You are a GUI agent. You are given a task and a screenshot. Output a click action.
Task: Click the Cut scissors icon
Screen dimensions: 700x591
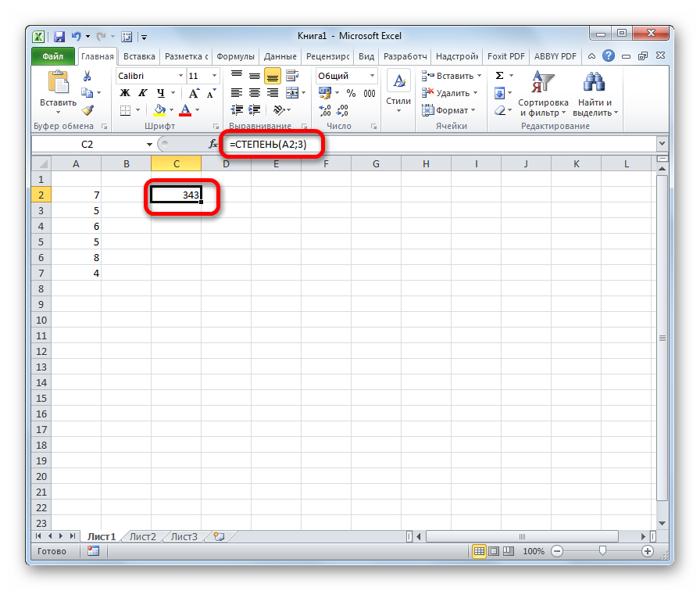[x=87, y=76]
